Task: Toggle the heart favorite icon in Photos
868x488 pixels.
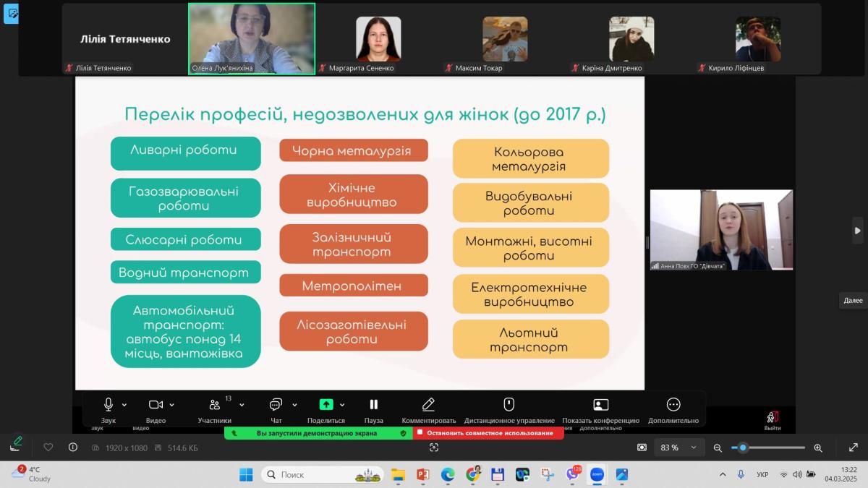Action: pos(48,448)
